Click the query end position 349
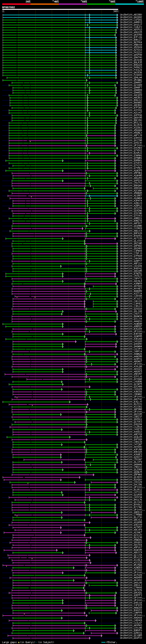 115,11
